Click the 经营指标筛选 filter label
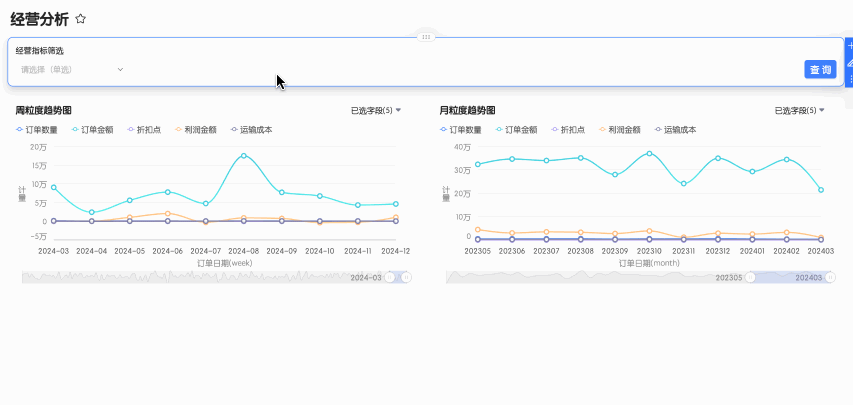Screen dimensions: 853x405 click(40, 51)
